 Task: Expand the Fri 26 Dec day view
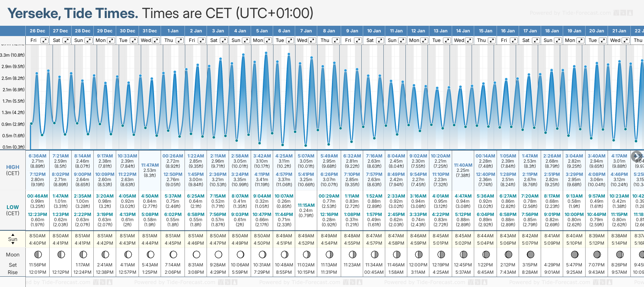[44, 40]
